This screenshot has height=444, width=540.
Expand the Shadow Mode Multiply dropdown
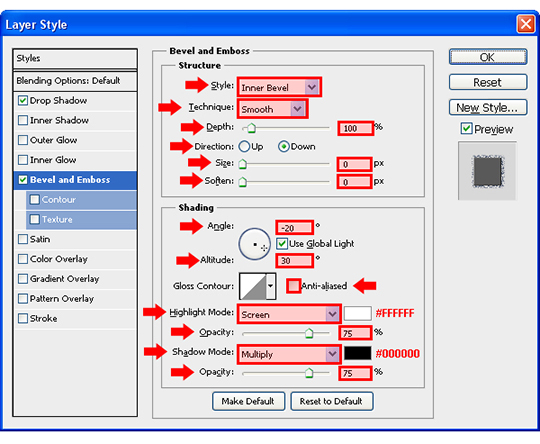pyautogui.click(x=289, y=354)
